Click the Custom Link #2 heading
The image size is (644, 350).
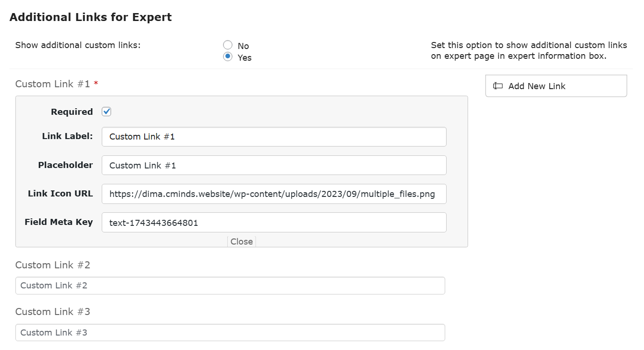tap(53, 265)
